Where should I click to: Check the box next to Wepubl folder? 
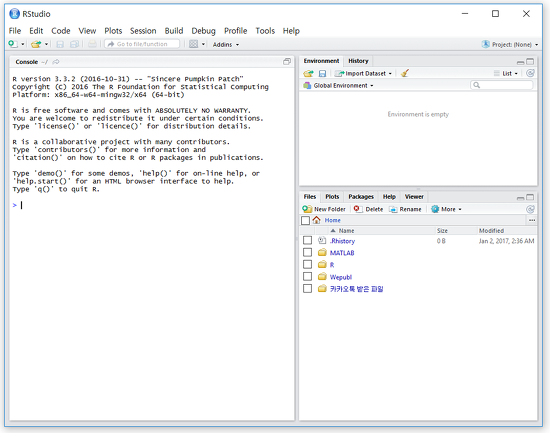(307, 276)
